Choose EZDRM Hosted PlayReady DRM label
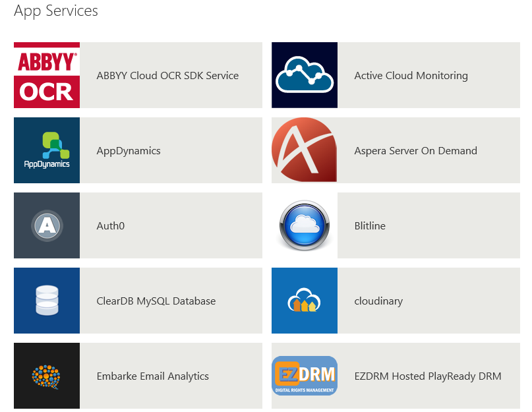 pyautogui.click(x=428, y=376)
